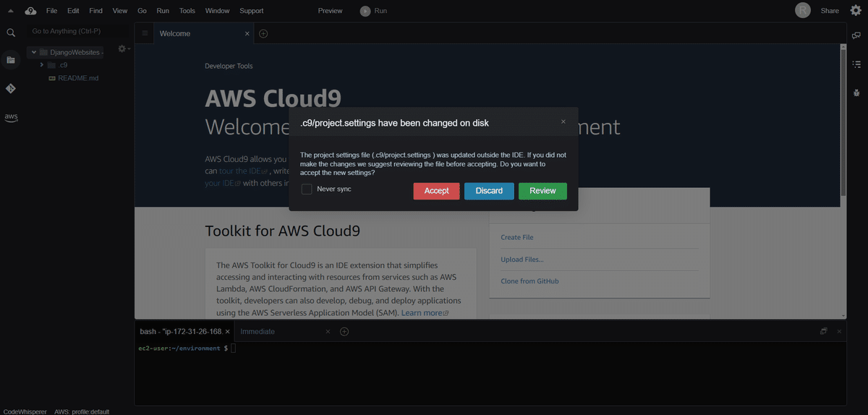Screen dimensions: 868x415
Task: Maximize the terminal console panel icon
Action: (x=823, y=331)
